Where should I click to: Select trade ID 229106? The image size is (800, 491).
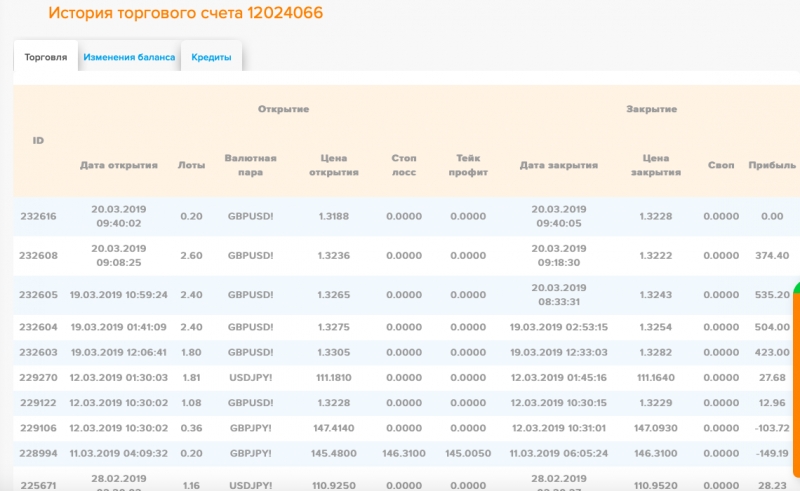[38, 428]
